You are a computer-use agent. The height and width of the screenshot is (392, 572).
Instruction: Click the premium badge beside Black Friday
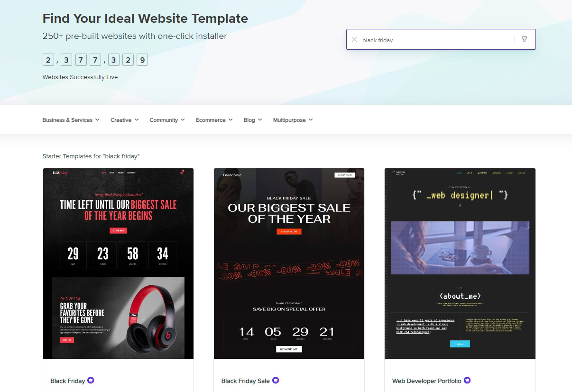point(91,380)
